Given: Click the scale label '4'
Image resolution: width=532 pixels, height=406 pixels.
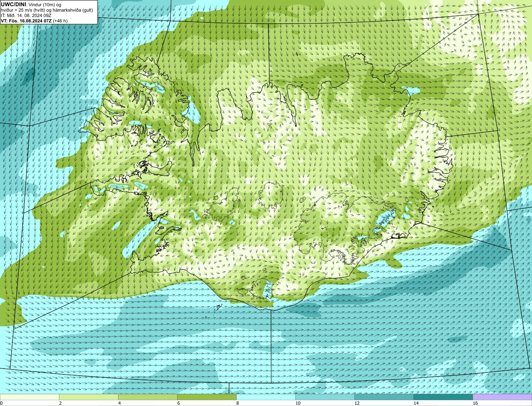Looking at the screenshot, I should pos(119,403).
